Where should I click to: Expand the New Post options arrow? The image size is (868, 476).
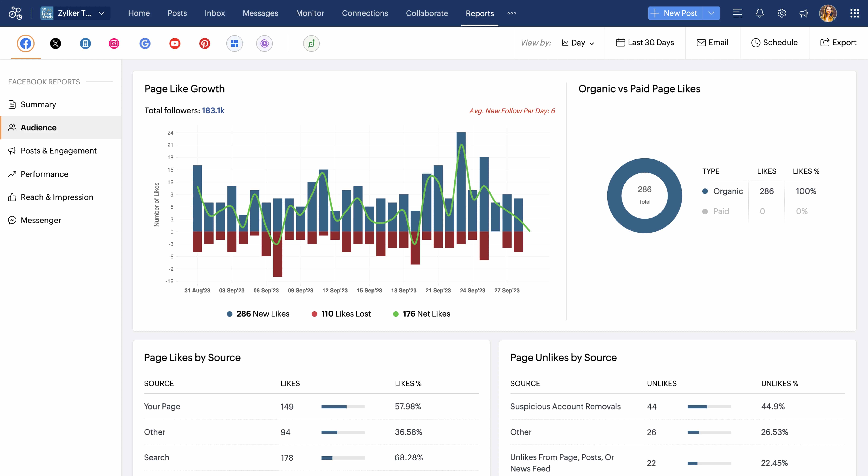pyautogui.click(x=711, y=13)
